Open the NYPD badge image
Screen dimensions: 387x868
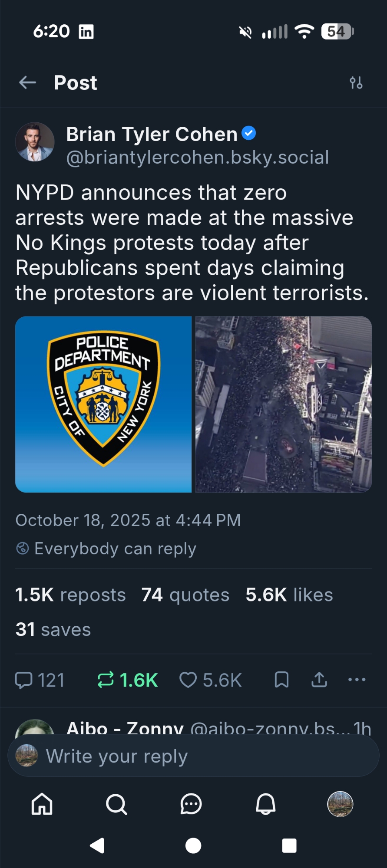(x=103, y=404)
